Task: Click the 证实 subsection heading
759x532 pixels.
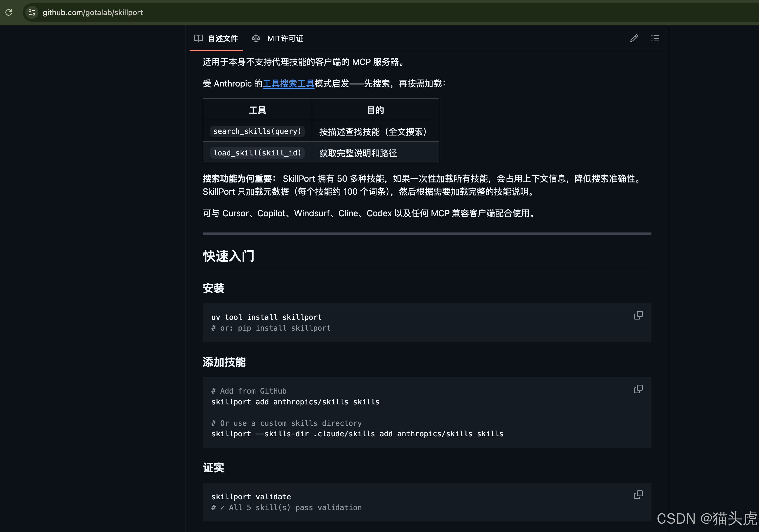Action: pyautogui.click(x=214, y=468)
